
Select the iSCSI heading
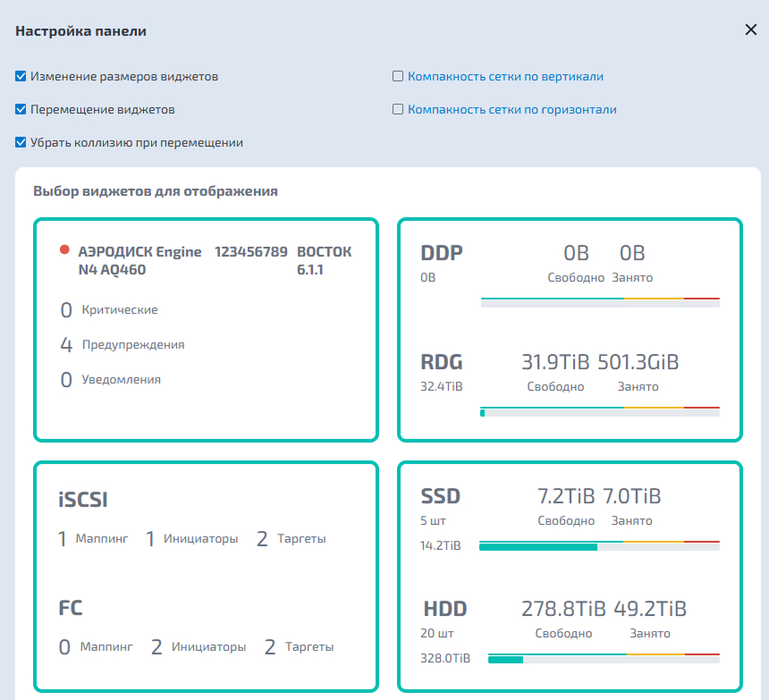click(x=83, y=500)
